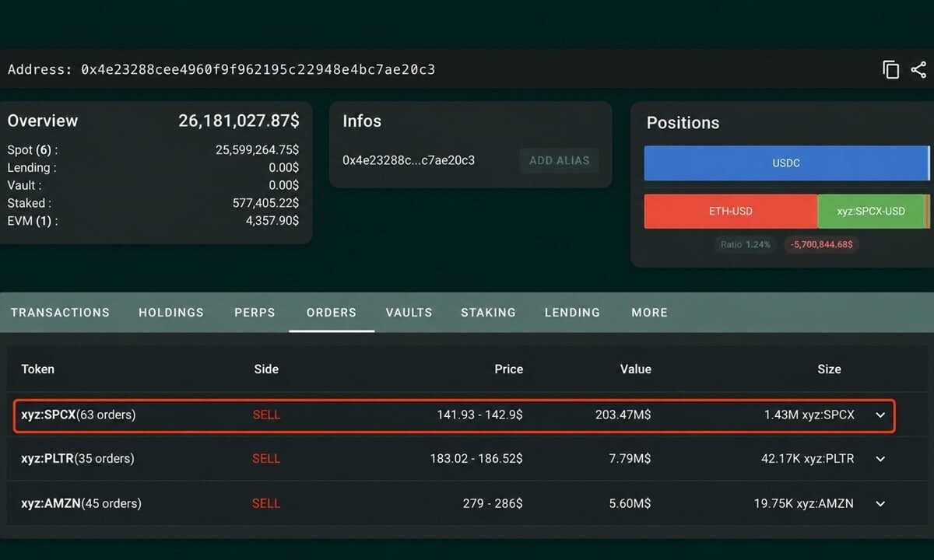Click the spot balance 25,599,264.75$

point(257,150)
